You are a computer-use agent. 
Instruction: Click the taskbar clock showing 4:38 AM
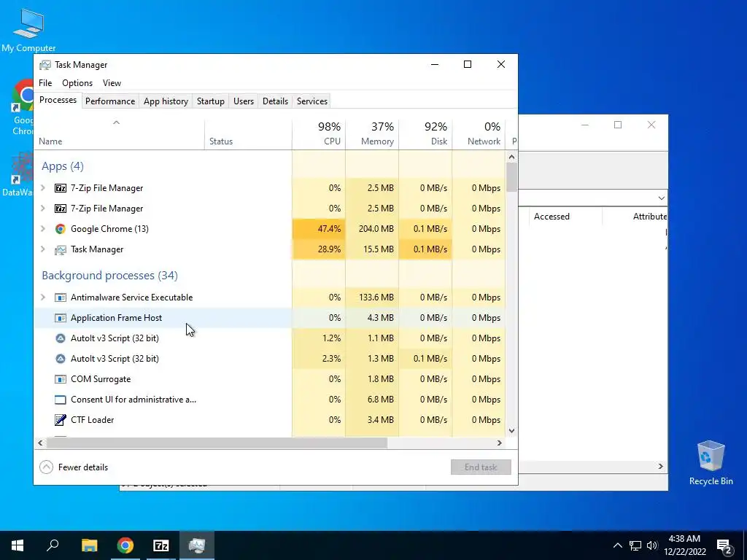click(684, 545)
